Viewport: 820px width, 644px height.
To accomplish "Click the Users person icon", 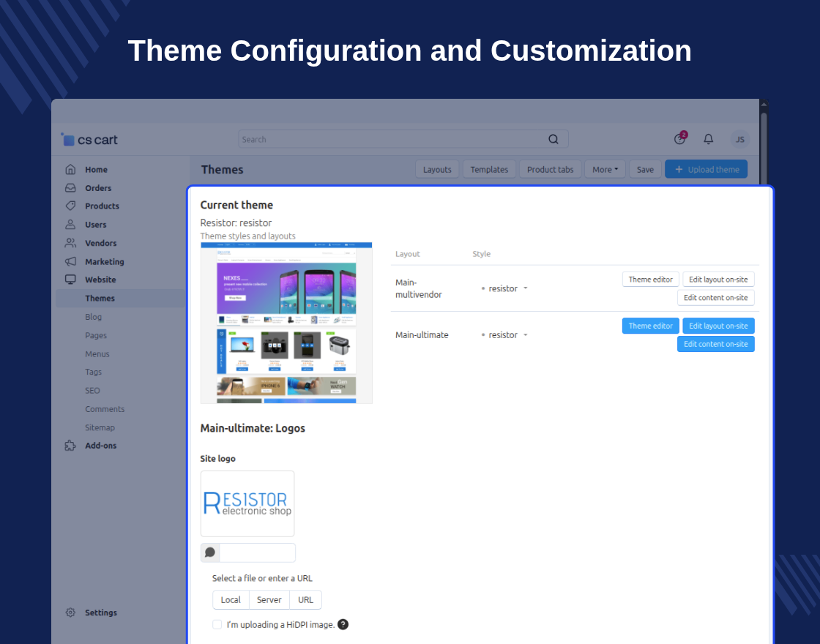I will click(x=70, y=224).
